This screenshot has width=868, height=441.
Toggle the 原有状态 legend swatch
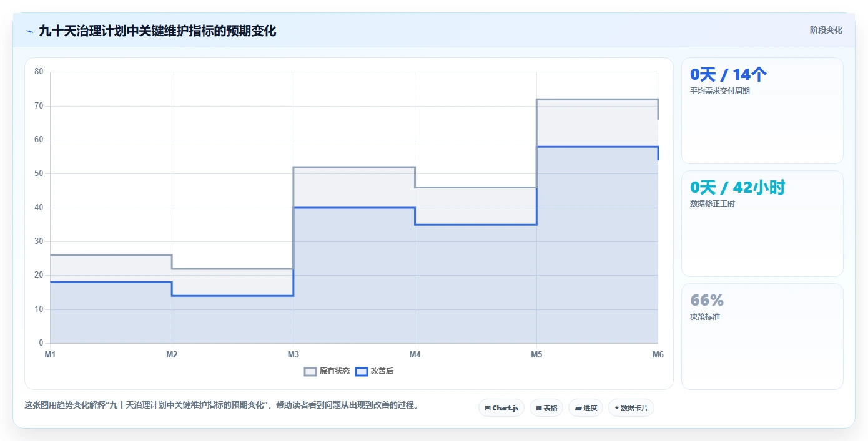[310, 371]
